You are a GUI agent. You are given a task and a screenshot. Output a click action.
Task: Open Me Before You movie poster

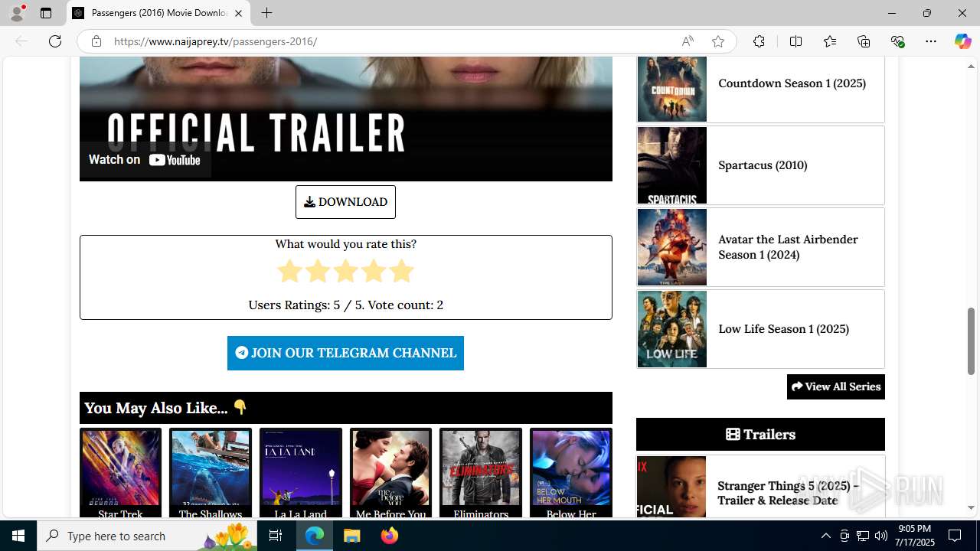390,467
